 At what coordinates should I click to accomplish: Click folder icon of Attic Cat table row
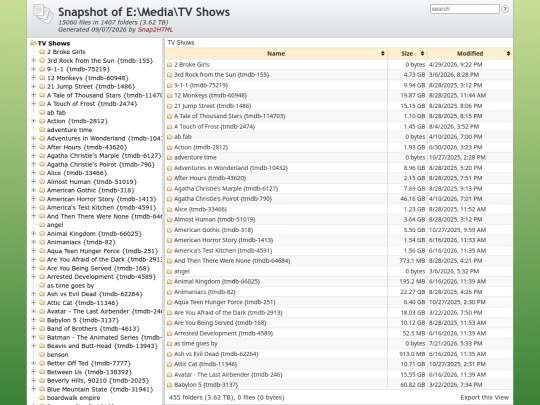click(169, 364)
